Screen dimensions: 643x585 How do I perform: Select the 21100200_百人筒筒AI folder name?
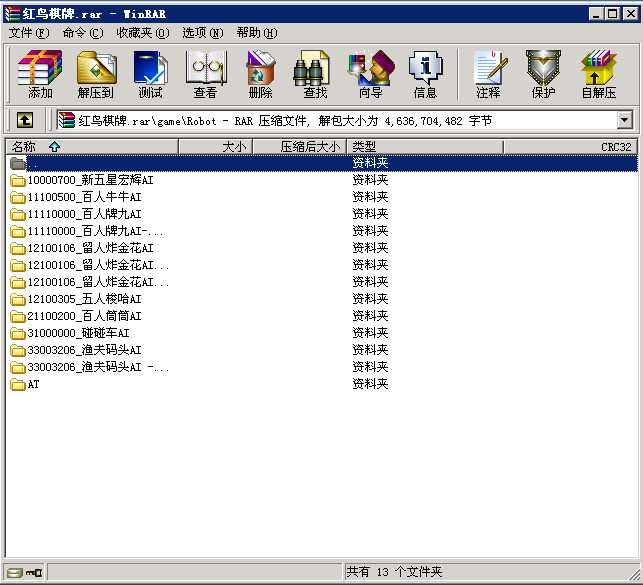84,316
